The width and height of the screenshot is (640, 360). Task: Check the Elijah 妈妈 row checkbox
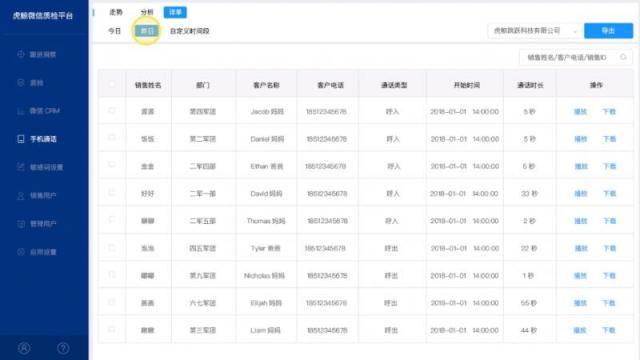pyautogui.click(x=112, y=302)
